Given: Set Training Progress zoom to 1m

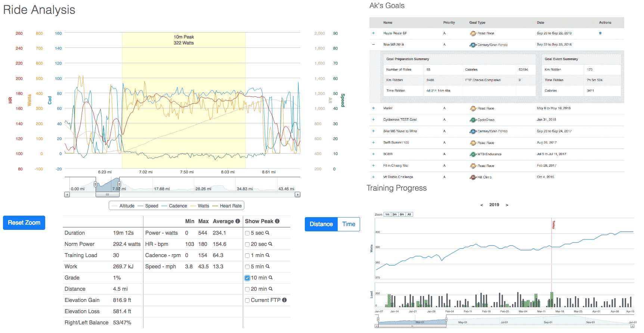Looking at the screenshot, I should click(387, 215).
